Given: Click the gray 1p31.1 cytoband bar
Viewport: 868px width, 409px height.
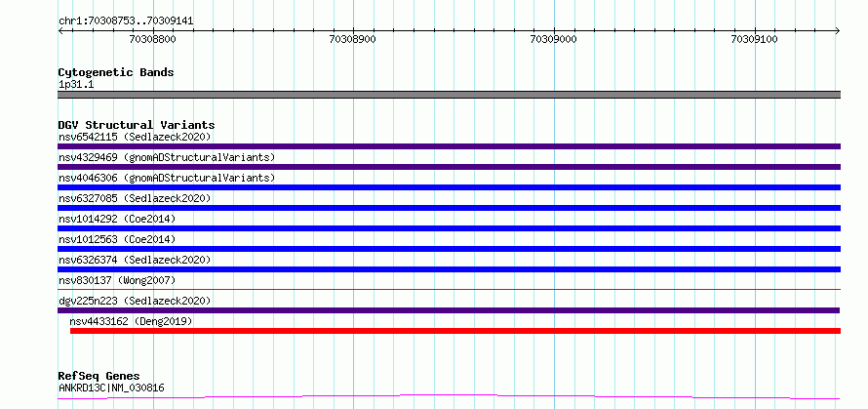Looking at the screenshot, I should [x=449, y=95].
